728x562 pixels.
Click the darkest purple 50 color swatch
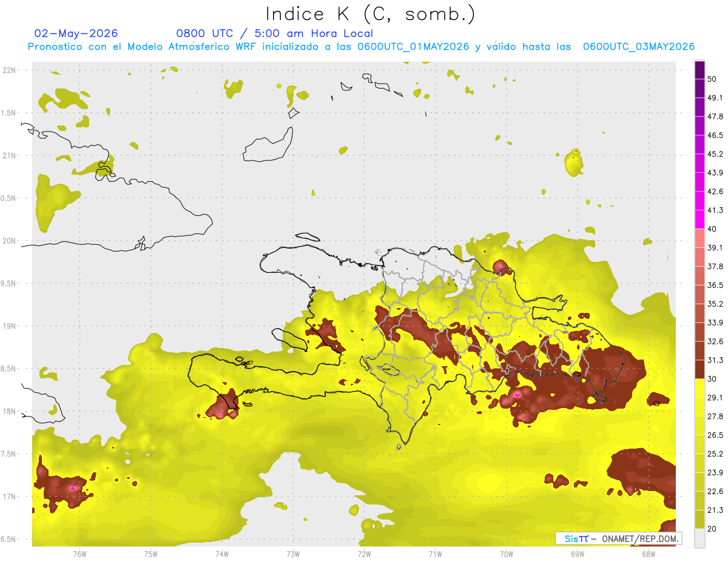tap(699, 71)
